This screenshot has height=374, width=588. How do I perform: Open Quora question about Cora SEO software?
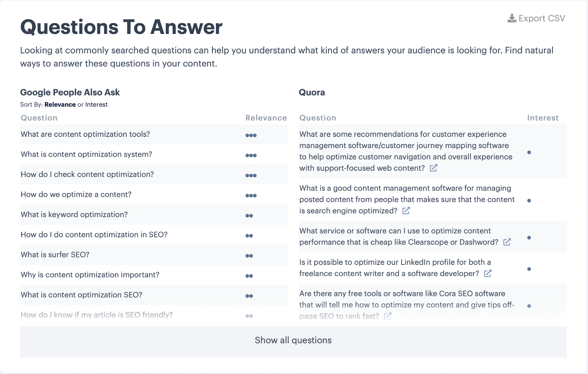(x=407, y=304)
